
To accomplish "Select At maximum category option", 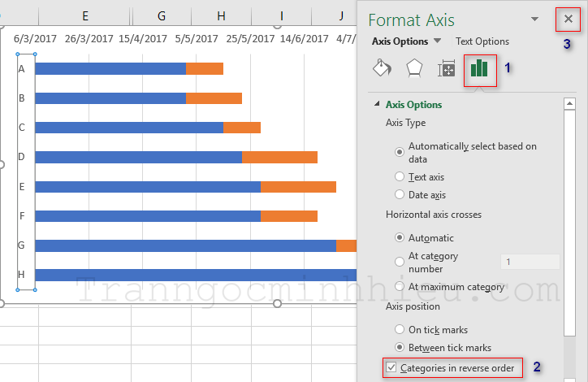I will coord(400,286).
